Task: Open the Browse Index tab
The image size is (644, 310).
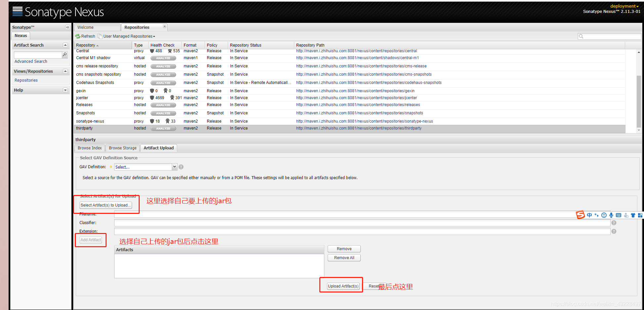Action: 90,148
